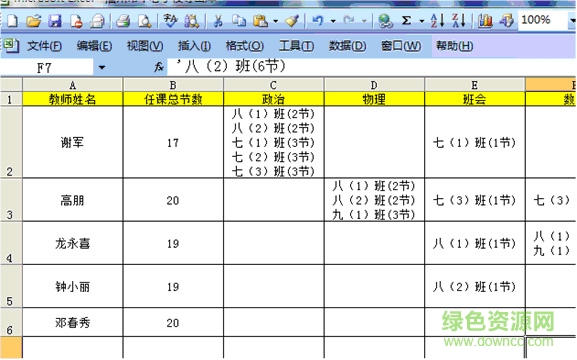Select the 任课总节数 header cell

click(173, 99)
